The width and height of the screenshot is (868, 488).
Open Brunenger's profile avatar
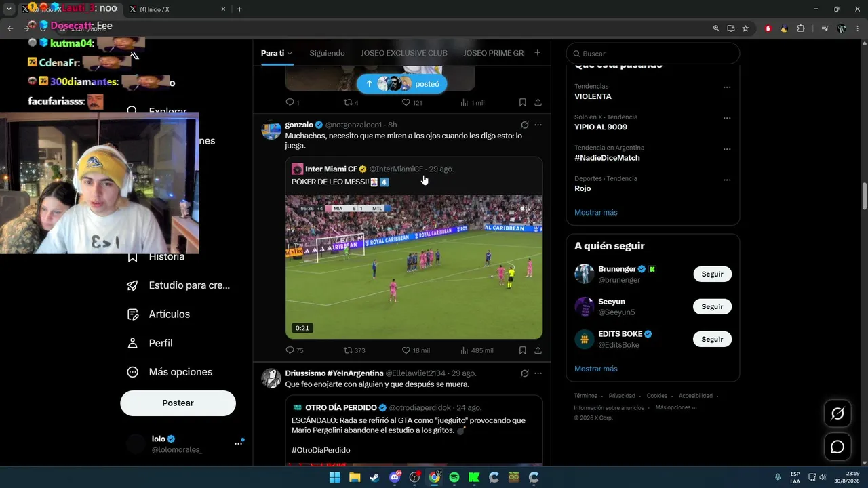[585, 274]
